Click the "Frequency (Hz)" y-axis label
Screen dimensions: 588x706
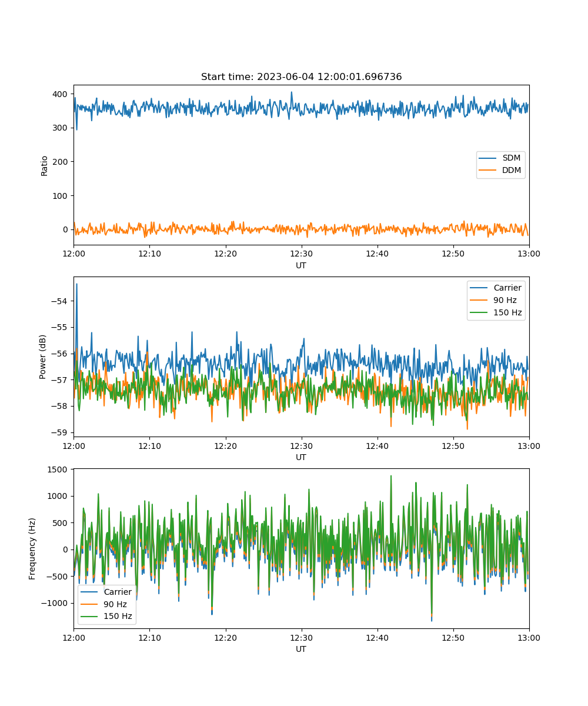click(32, 549)
